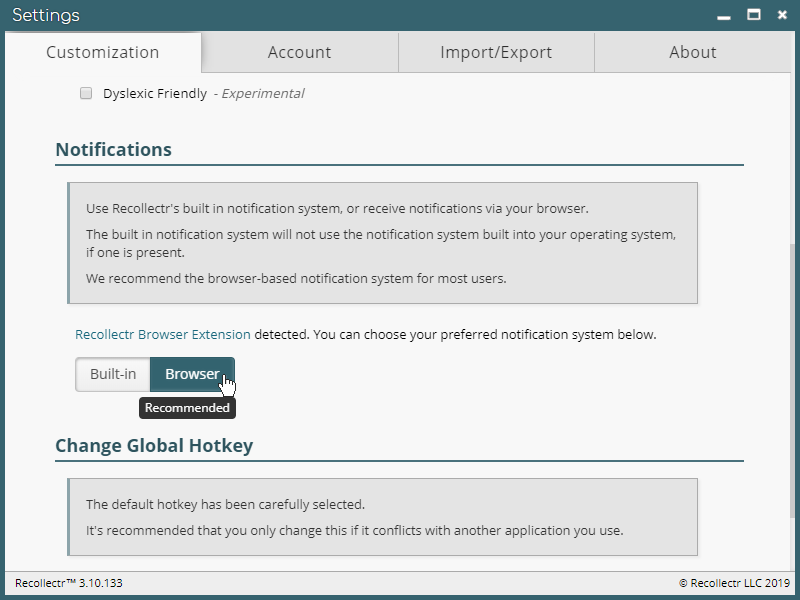Click 'We recommend the browser-based notification system' text
The height and width of the screenshot is (600, 800).
[296, 279]
